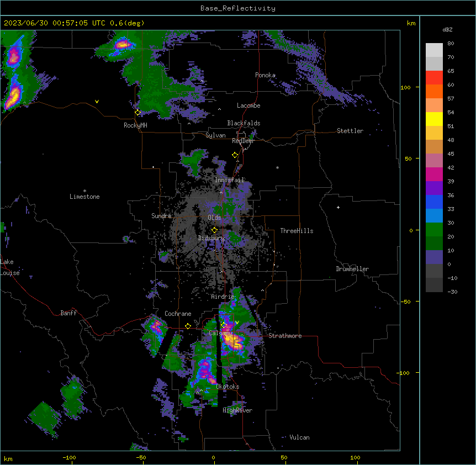Click the yellow diamond marker beside RockyMH
Viewport: 476px width, 465px height.
click(138, 113)
